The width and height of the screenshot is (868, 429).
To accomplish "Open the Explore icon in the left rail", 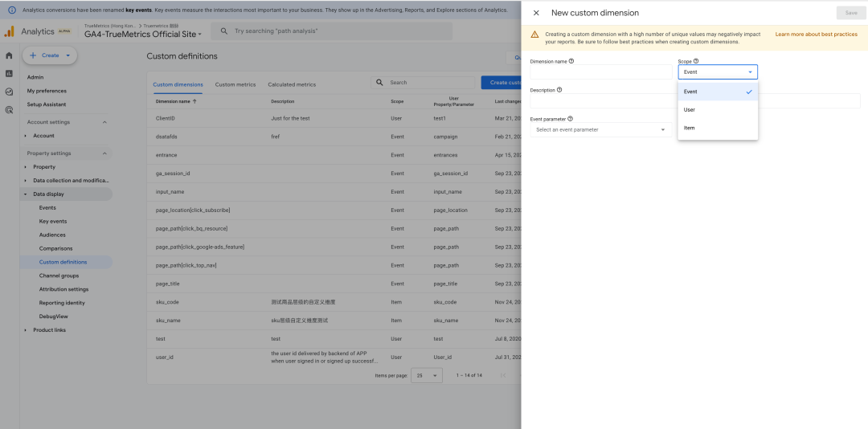I will point(9,92).
